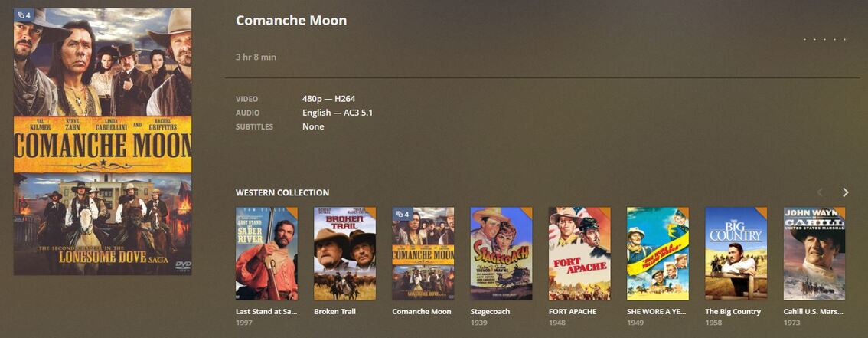
Task: Click year '1973' under Cahill U.S. Marshal
Action: (x=791, y=323)
